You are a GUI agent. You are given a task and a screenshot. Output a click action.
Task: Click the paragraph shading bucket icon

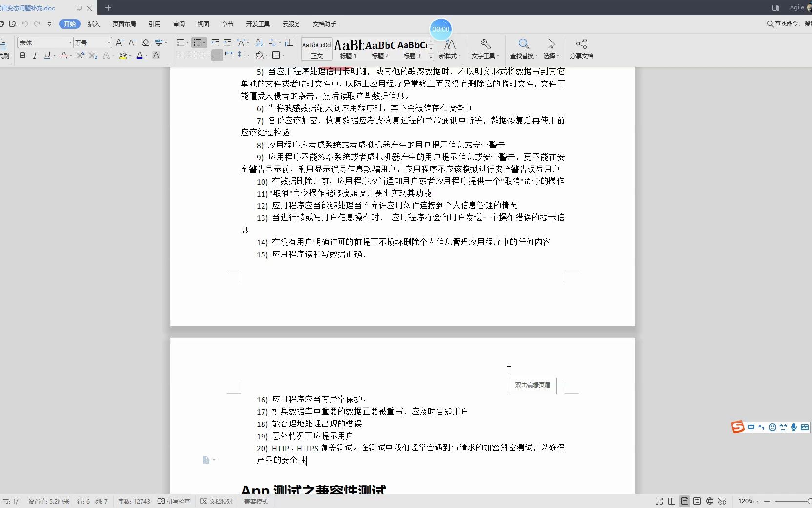click(260, 56)
